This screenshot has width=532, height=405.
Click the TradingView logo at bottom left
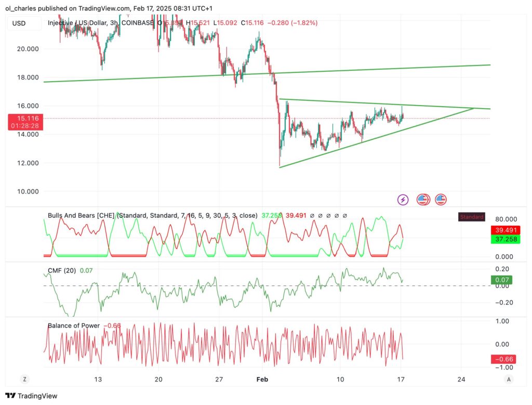click(x=32, y=396)
